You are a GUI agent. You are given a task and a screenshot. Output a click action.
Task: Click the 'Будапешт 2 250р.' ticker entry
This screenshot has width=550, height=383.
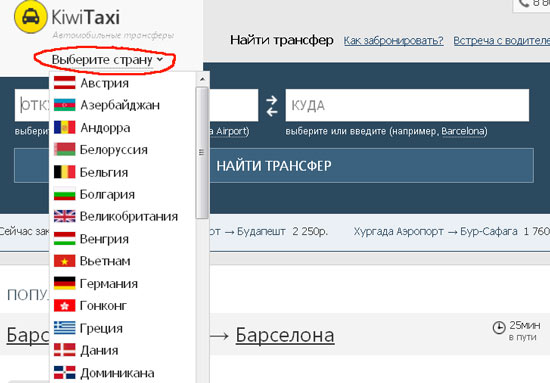[282, 232]
